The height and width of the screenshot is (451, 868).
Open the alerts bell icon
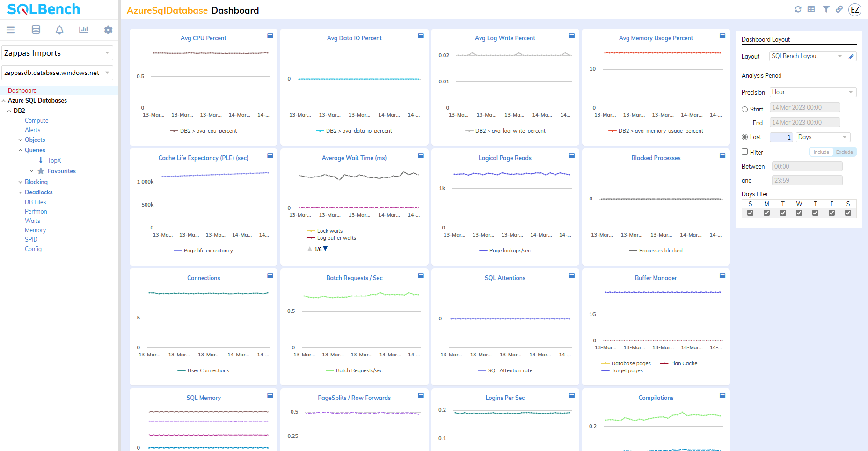[x=59, y=30]
